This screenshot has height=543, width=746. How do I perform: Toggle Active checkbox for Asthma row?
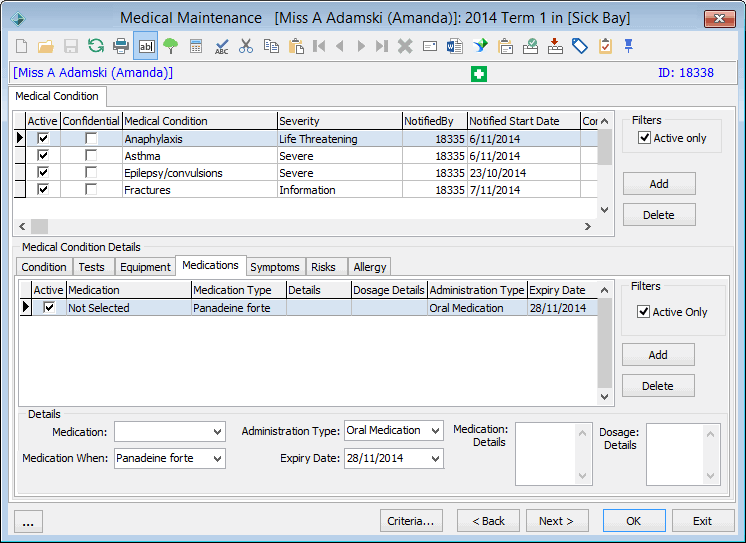click(x=43, y=156)
